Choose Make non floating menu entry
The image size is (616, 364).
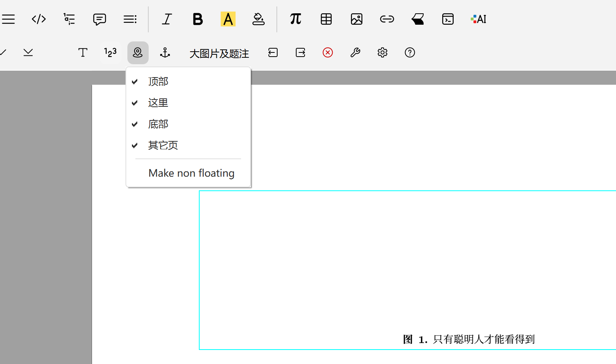[191, 173]
